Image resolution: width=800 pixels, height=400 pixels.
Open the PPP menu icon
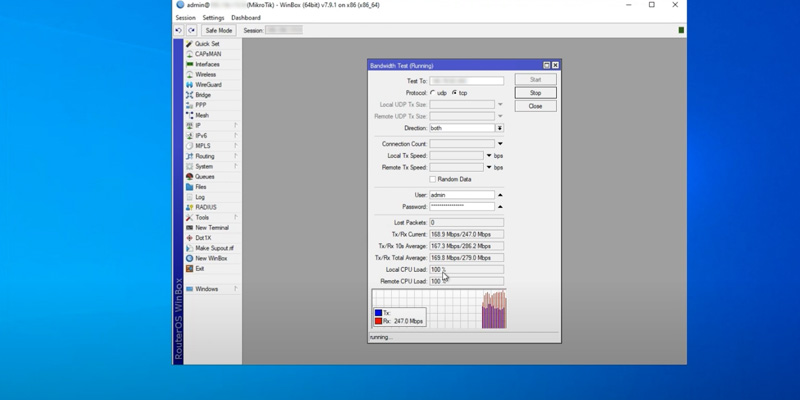coord(189,105)
